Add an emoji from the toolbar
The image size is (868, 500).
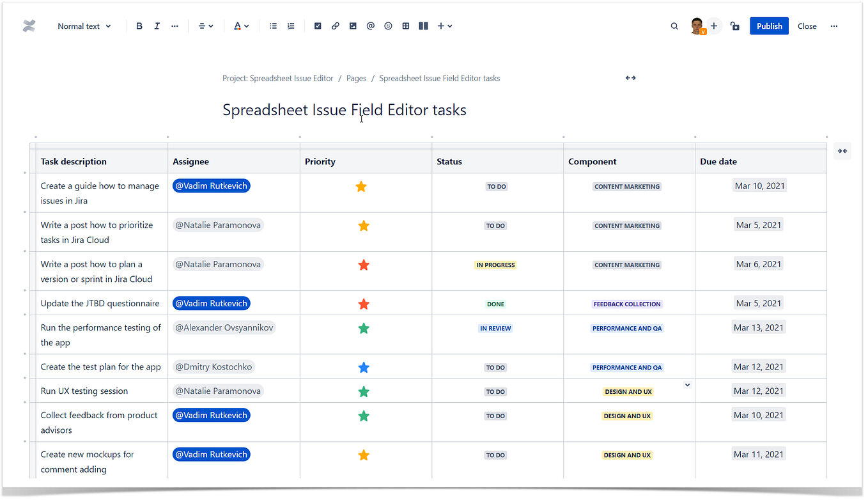(x=388, y=26)
